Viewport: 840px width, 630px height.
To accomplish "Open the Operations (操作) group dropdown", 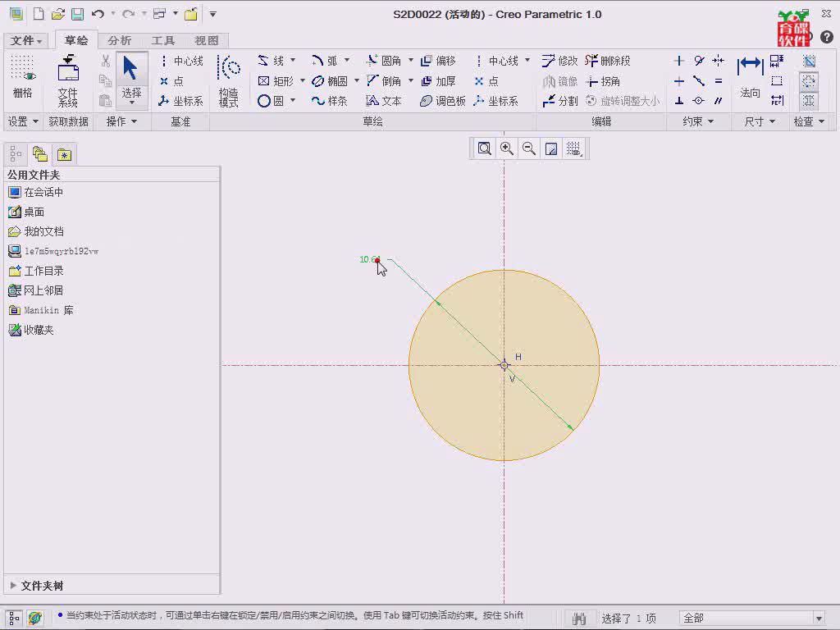I will 121,121.
